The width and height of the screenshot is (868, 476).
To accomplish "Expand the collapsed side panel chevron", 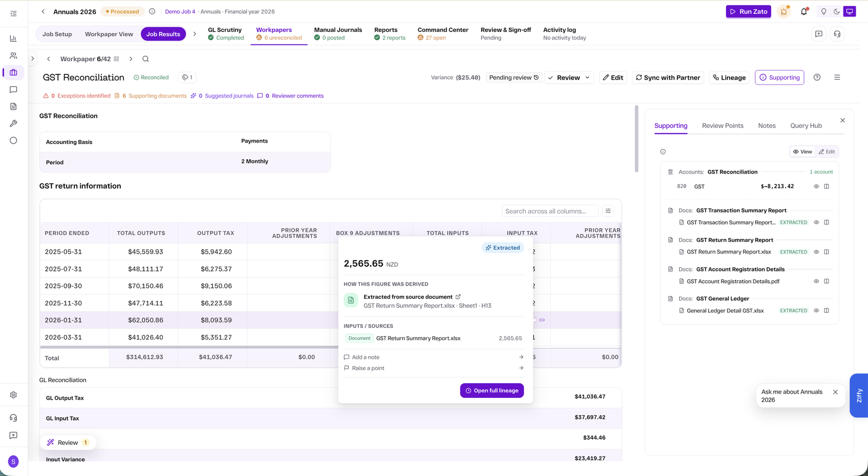I will click(33, 59).
